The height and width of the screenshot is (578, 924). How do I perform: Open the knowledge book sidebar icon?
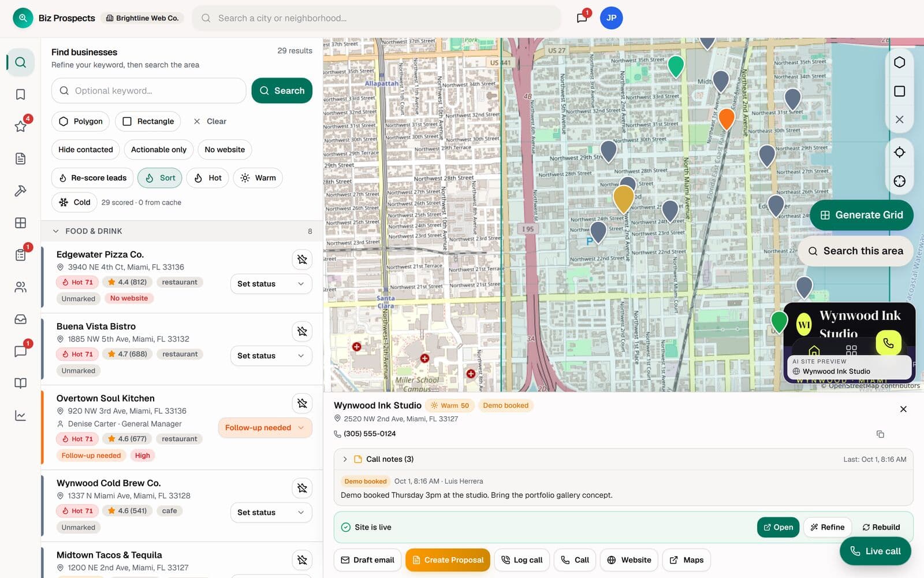click(x=20, y=383)
